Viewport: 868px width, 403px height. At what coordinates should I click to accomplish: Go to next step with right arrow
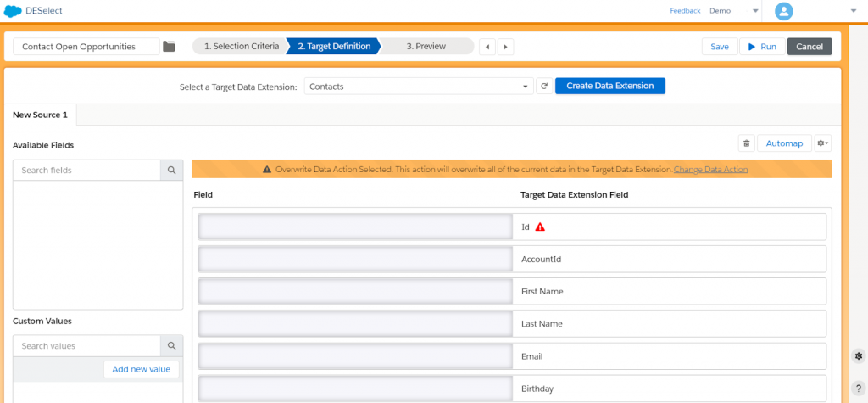tap(505, 48)
